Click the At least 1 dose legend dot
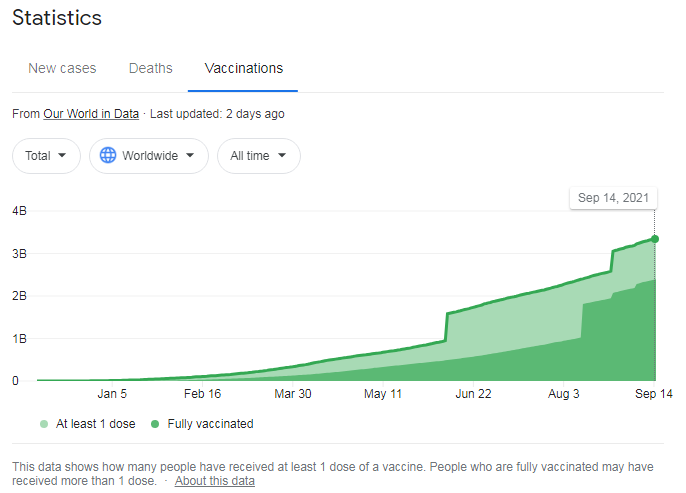 coord(43,424)
